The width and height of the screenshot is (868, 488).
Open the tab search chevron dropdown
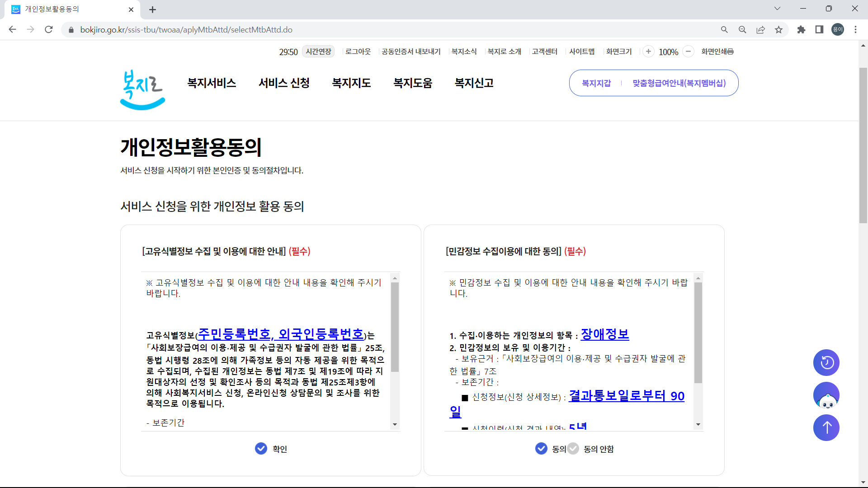coord(777,8)
